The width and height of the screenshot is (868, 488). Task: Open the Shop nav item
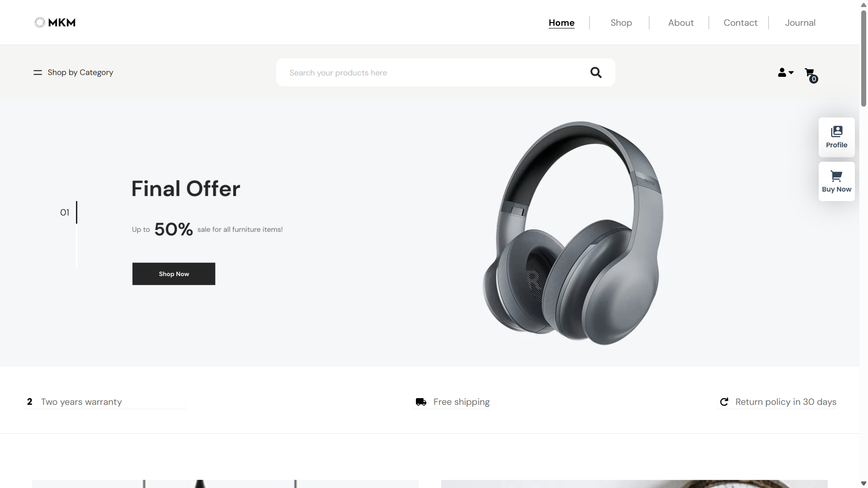click(621, 23)
